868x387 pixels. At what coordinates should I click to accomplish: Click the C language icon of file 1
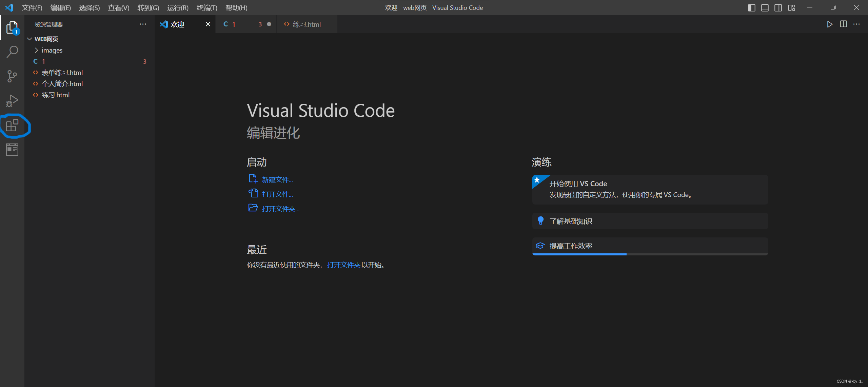35,61
